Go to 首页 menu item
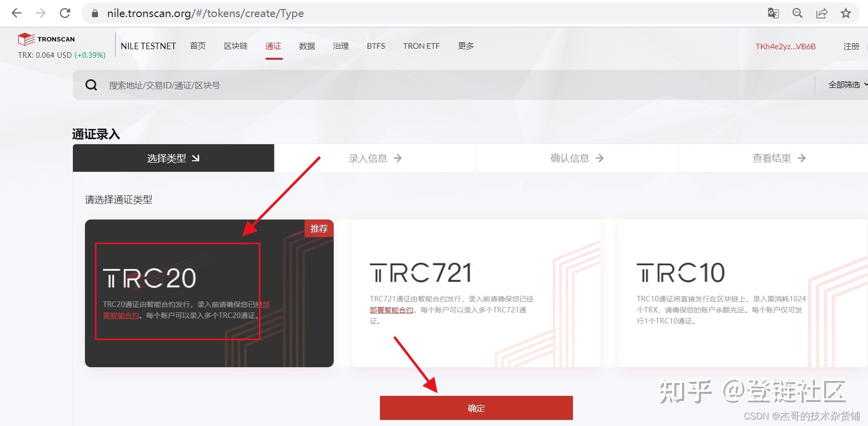This screenshot has width=868, height=426. 198,46
